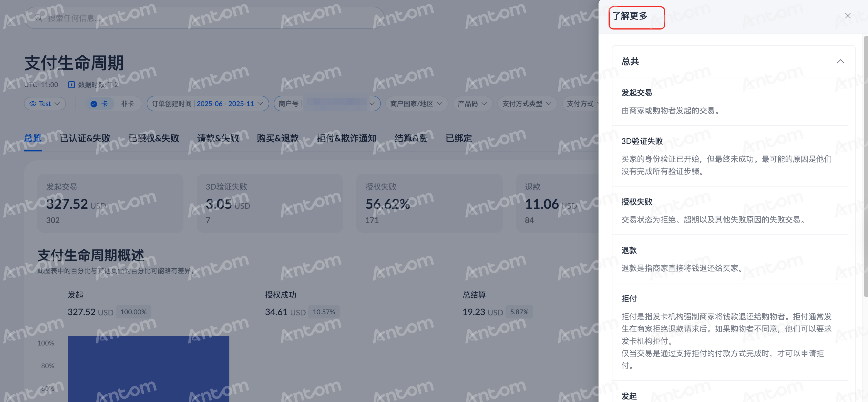Open the 已认证&失败 tab
The height and width of the screenshot is (402, 868).
[85, 138]
